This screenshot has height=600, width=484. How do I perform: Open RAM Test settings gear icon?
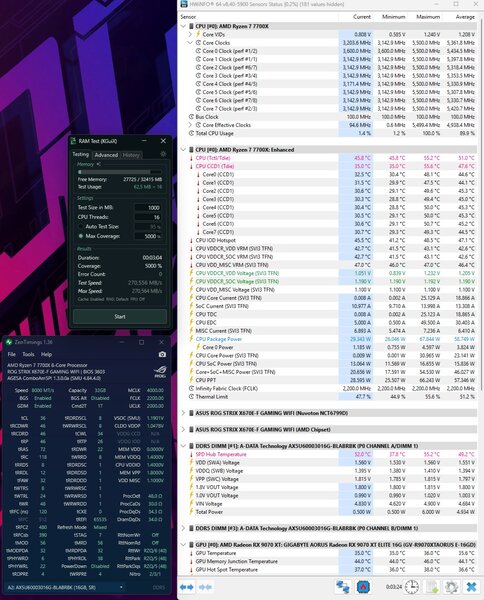163,154
